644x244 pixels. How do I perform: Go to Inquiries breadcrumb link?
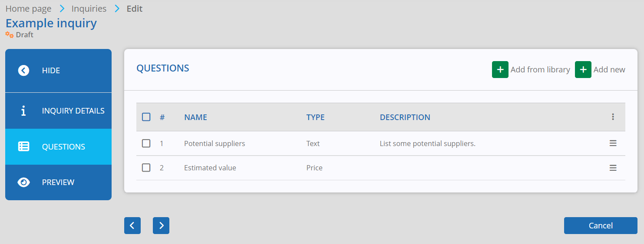point(89,9)
